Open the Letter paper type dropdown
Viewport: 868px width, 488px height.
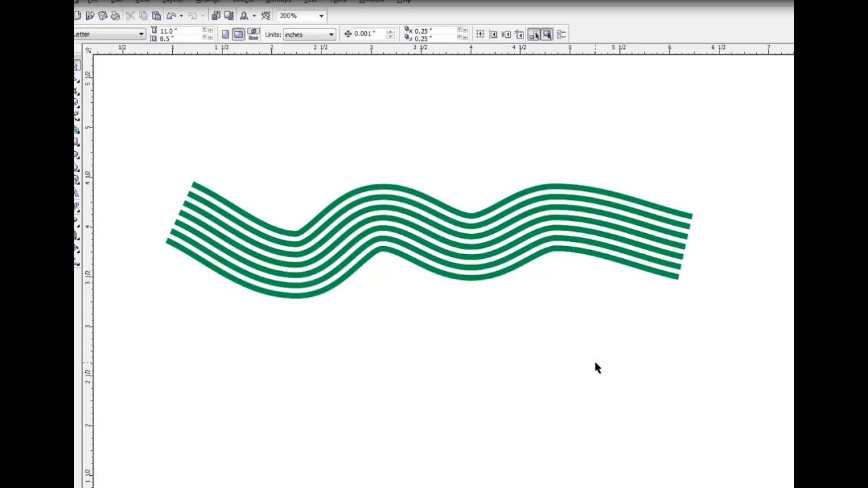click(141, 34)
